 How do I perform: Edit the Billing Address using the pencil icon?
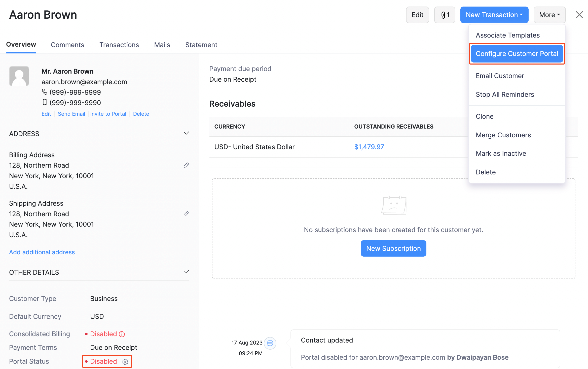click(x=186, y=165)
